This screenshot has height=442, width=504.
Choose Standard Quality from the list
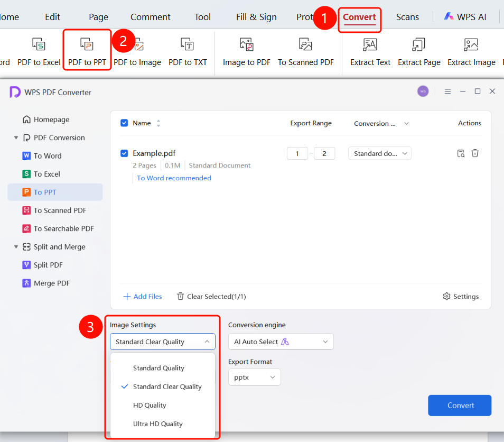159,368
